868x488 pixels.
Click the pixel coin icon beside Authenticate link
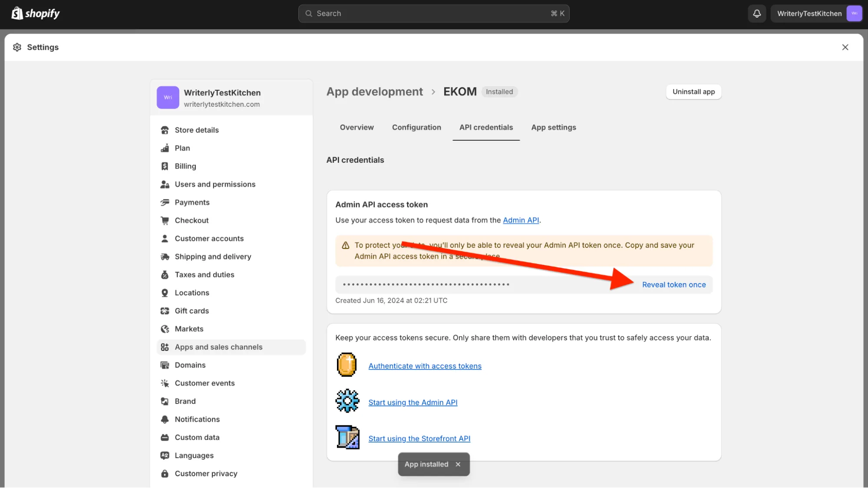click(x=347, y=365)
